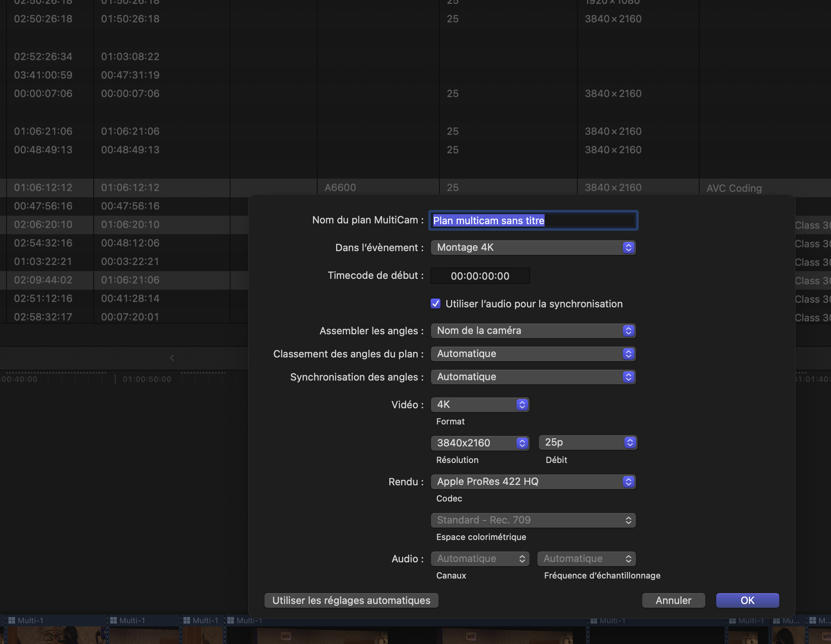Edit the MultiCam clip name field
The image size is (831, 644).
[x=533, y=220]
